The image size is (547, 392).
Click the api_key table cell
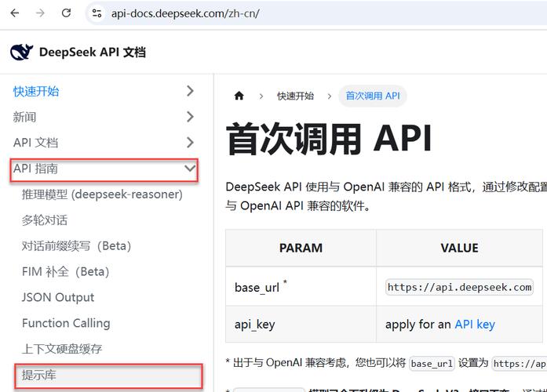[x=301, y=325]
